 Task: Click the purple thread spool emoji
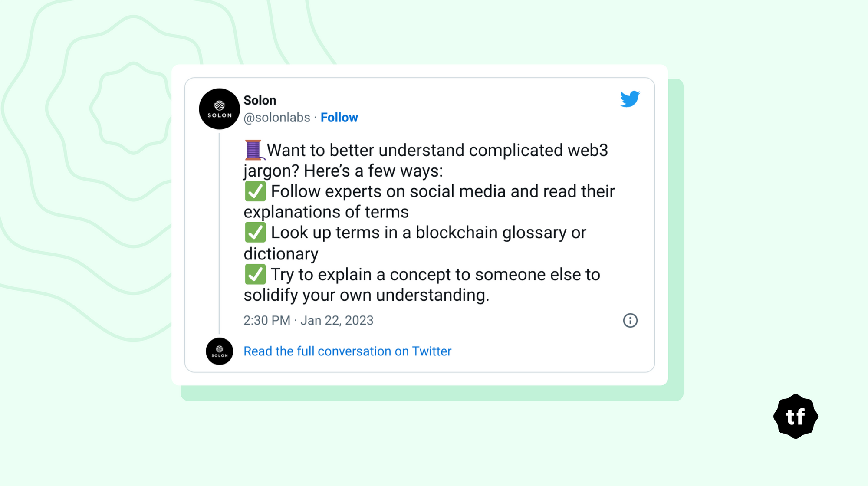pos(253,150)
